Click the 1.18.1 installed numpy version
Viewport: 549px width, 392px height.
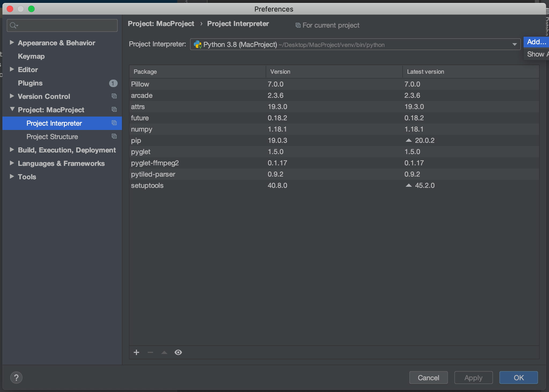pos(277,129)
